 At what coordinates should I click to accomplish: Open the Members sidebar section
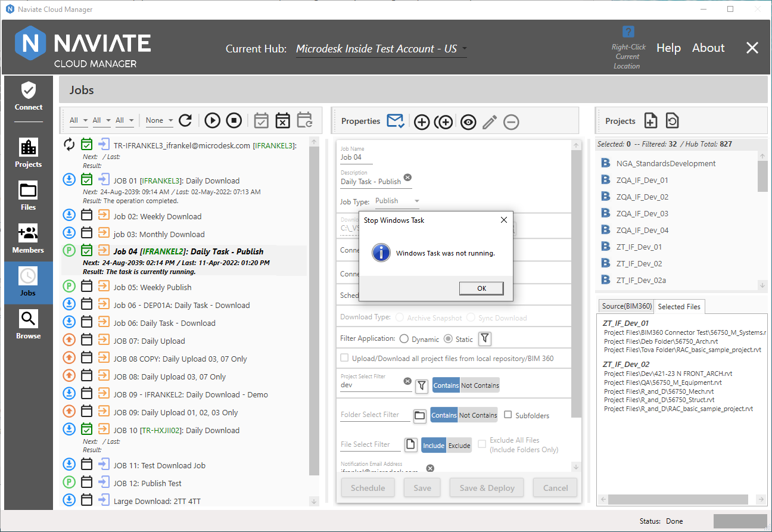point(29,239)
